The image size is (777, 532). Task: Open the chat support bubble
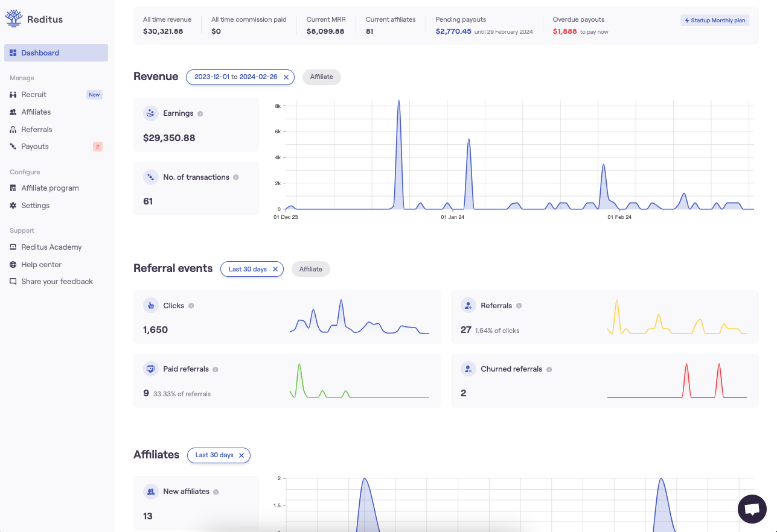(x=752, y=508)
